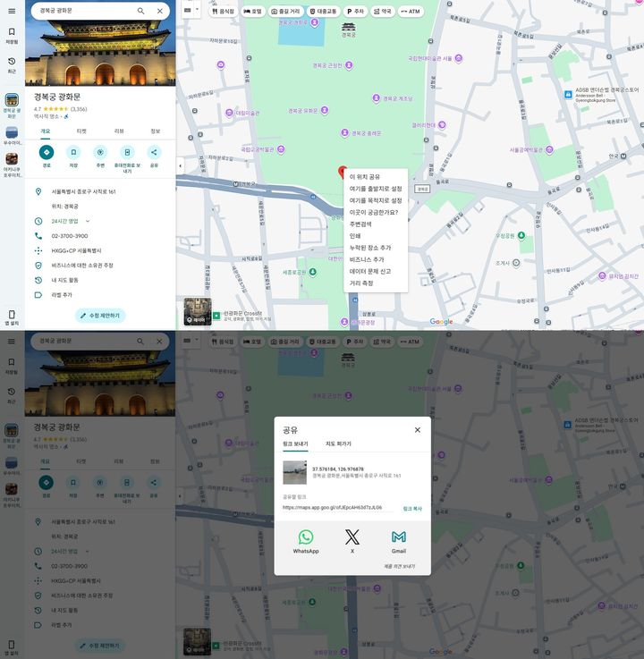
Task: Clear the search box in the undimmed window
Action: (x=160, y=12)
